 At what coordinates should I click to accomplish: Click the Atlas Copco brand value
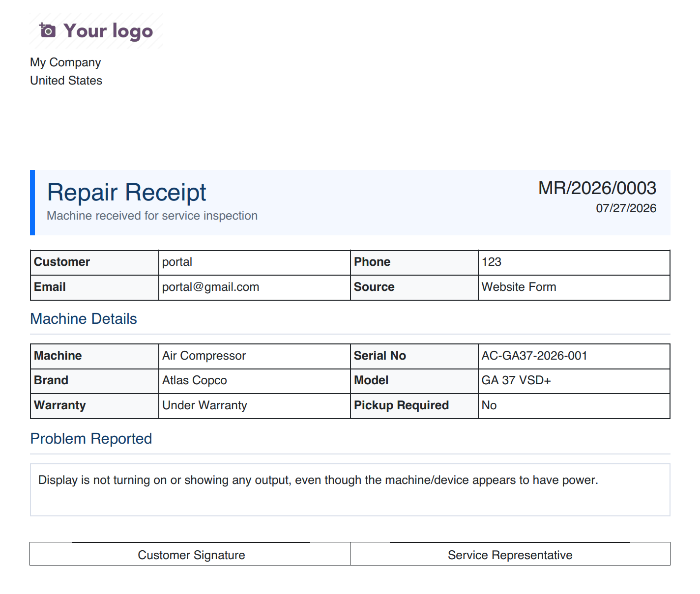(x=195, y=380)
